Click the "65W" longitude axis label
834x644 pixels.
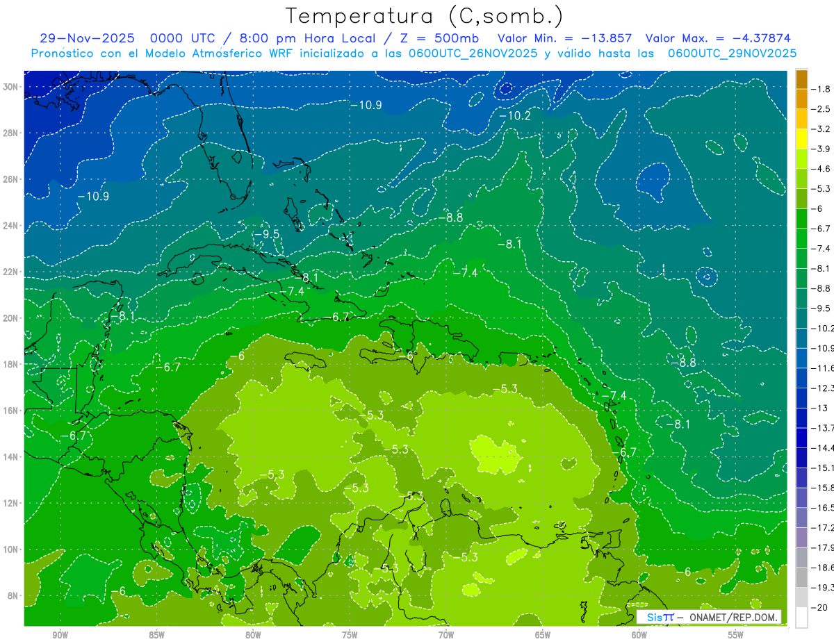[543, 635]
